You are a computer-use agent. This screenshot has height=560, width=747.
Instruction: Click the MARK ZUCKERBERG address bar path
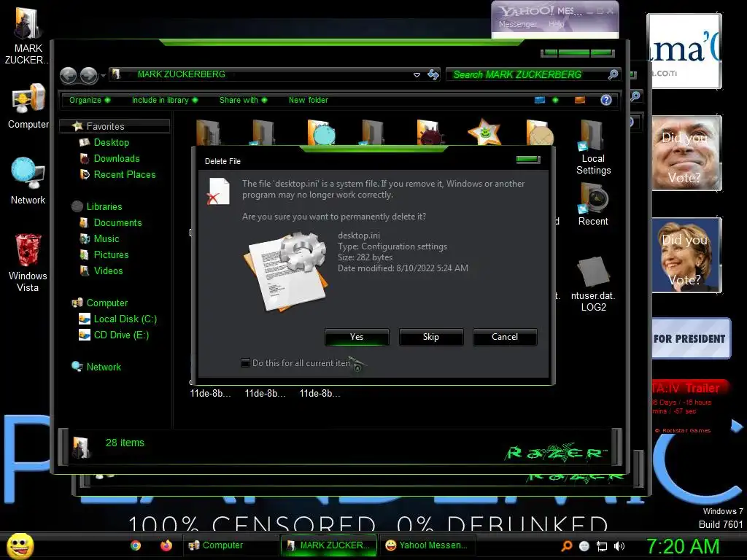coord(182,74)
